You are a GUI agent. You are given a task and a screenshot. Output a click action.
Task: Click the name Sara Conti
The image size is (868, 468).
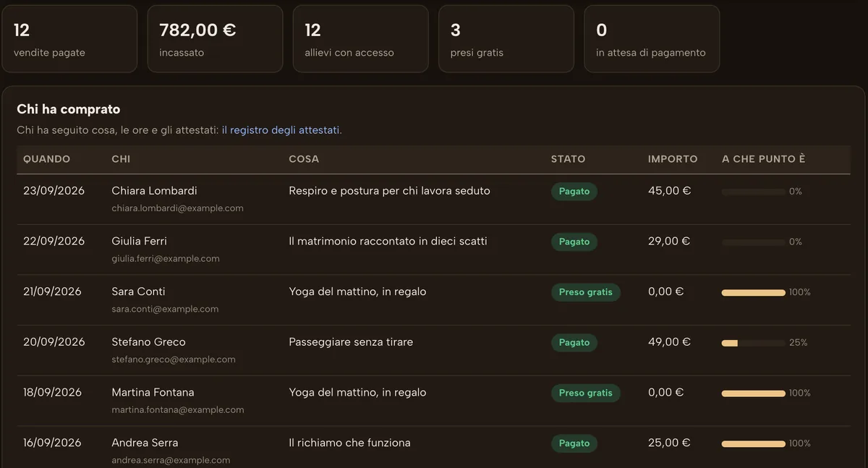tap(138, 292)
